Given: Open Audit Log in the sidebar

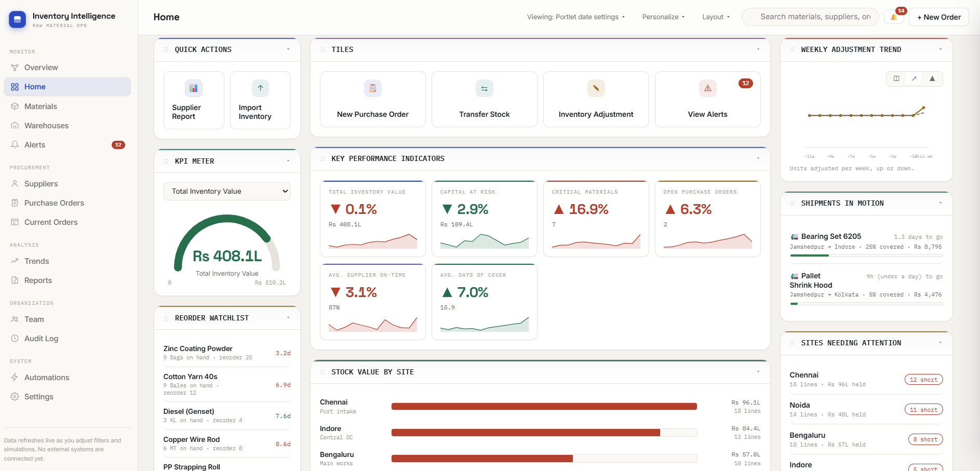Looking at the screenshot, I should click(x=68, y=339).
